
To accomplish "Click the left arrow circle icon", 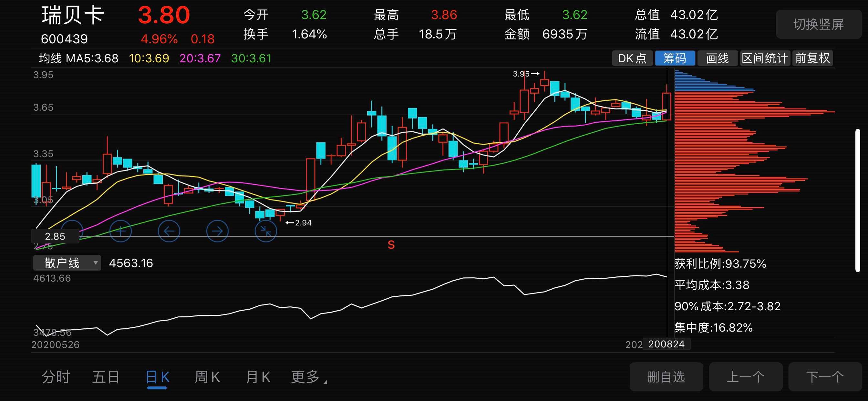I will (169, 231).
